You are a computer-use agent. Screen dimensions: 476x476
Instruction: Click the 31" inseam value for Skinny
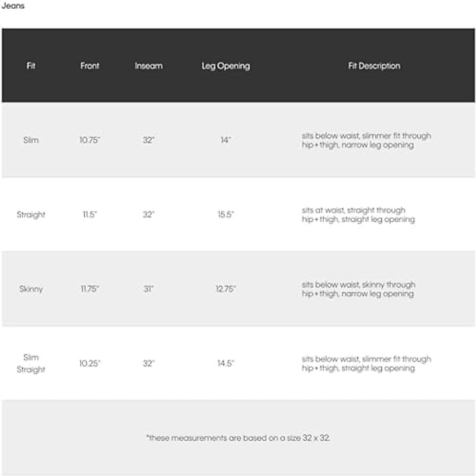tap(148, 289)
